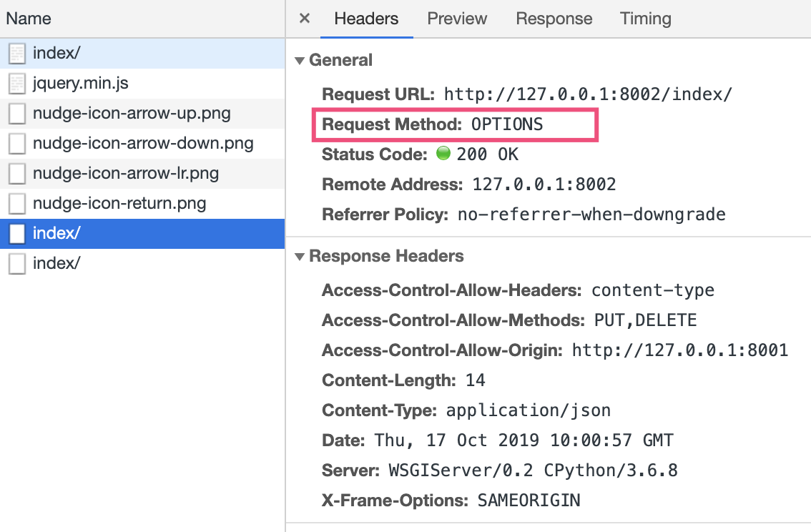Screen dimensions: 811x532
Task: Click the nudge-icon-arrow-lr.png file icon
Action: point(17,174)
